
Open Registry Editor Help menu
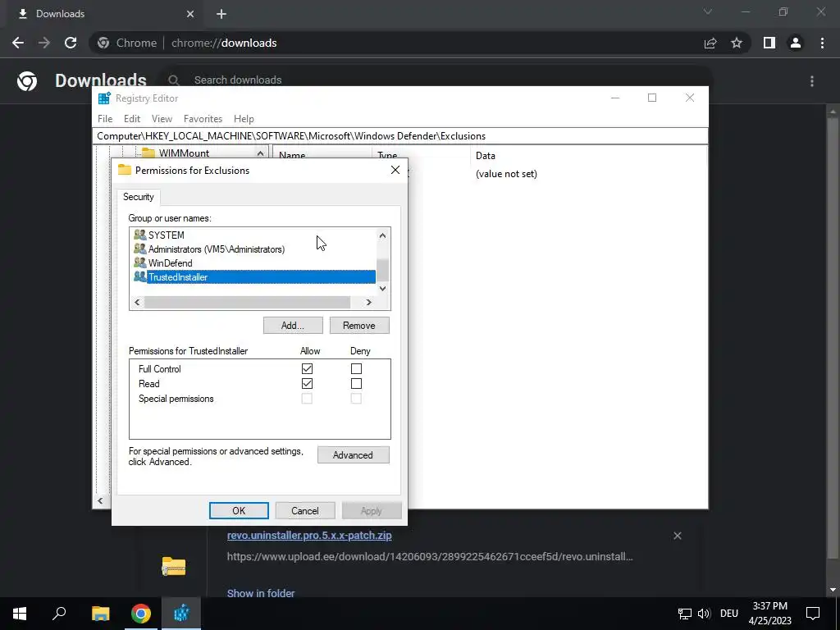tap(244, 119)
